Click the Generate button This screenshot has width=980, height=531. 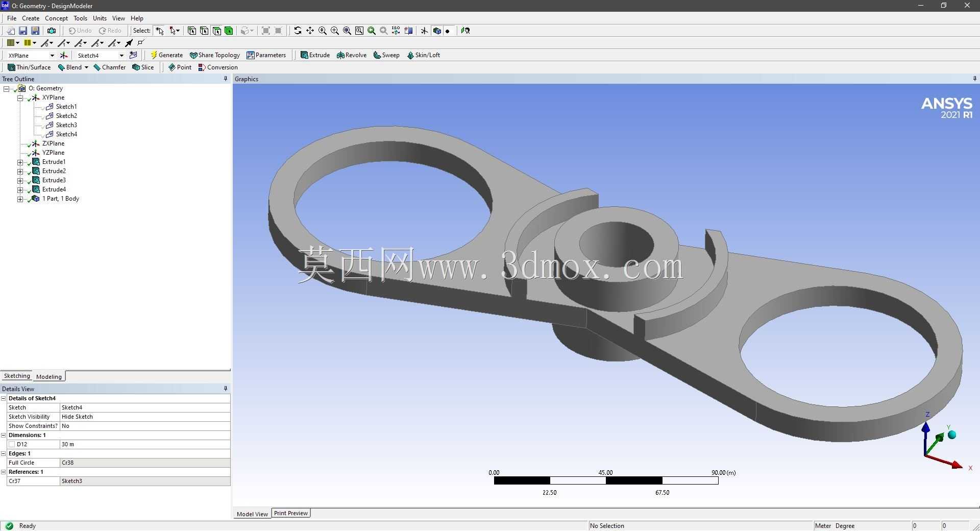[166, 55]
